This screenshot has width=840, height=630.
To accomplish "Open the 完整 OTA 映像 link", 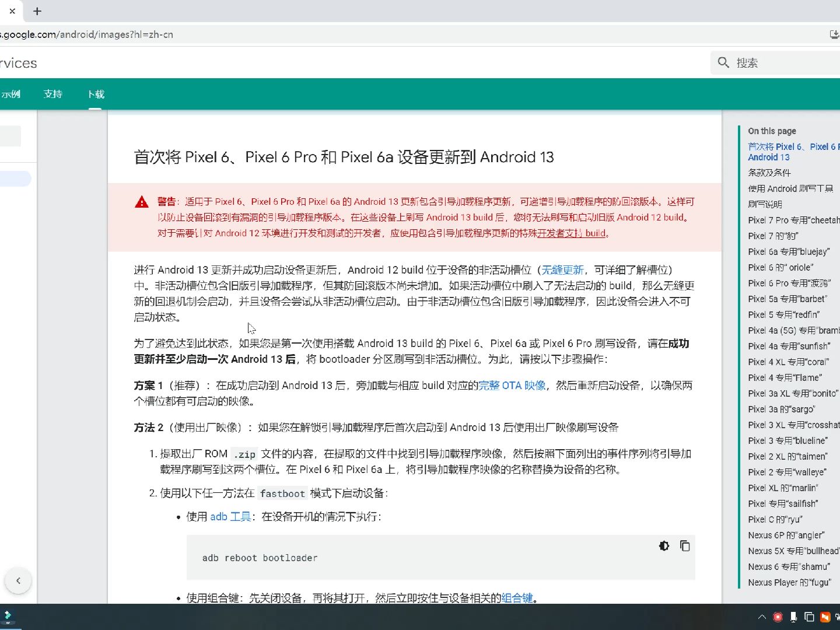I will point(512,385).
